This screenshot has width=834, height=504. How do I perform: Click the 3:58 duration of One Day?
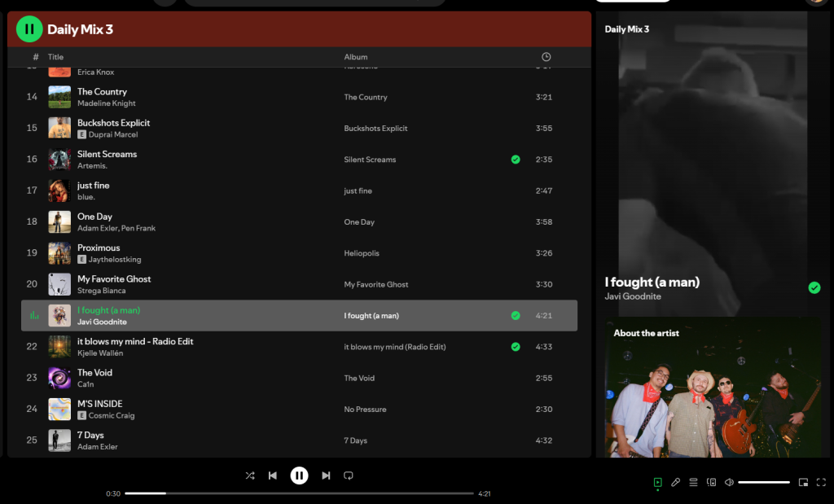click(543, 221)
